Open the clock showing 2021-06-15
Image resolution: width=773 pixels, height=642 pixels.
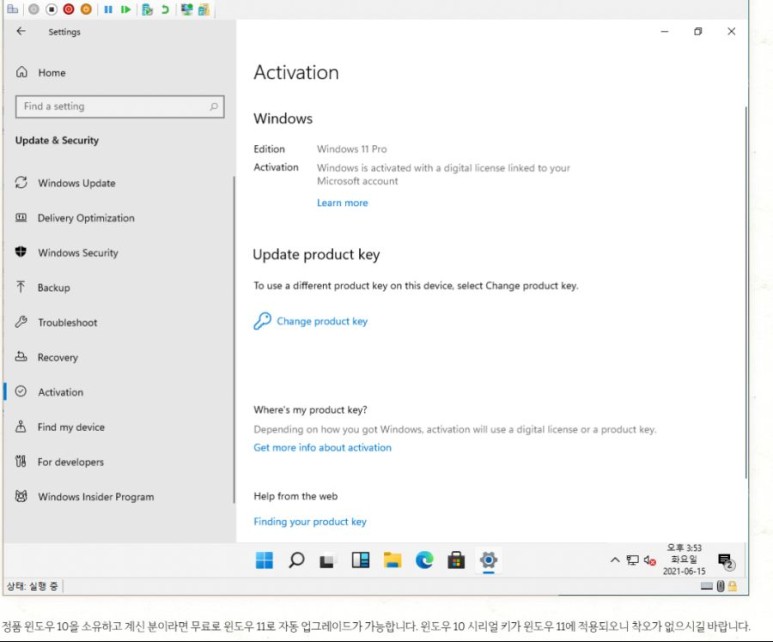pos(684,560)
